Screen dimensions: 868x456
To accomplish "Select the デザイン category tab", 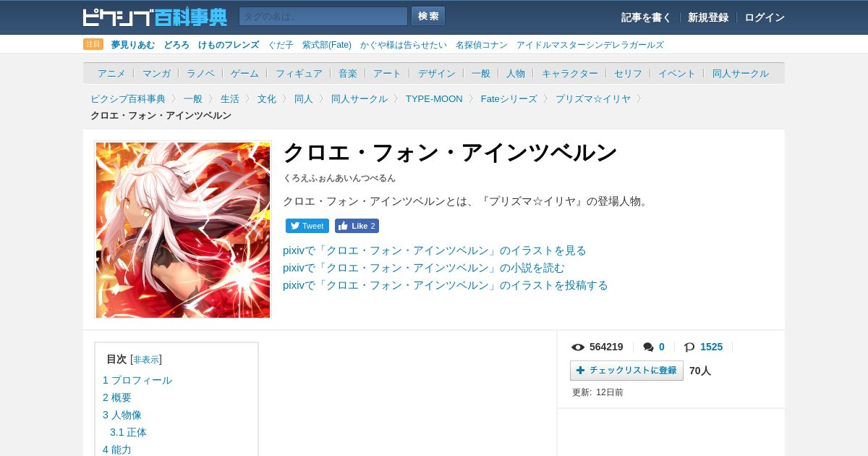I will click(x=437, y=73).
